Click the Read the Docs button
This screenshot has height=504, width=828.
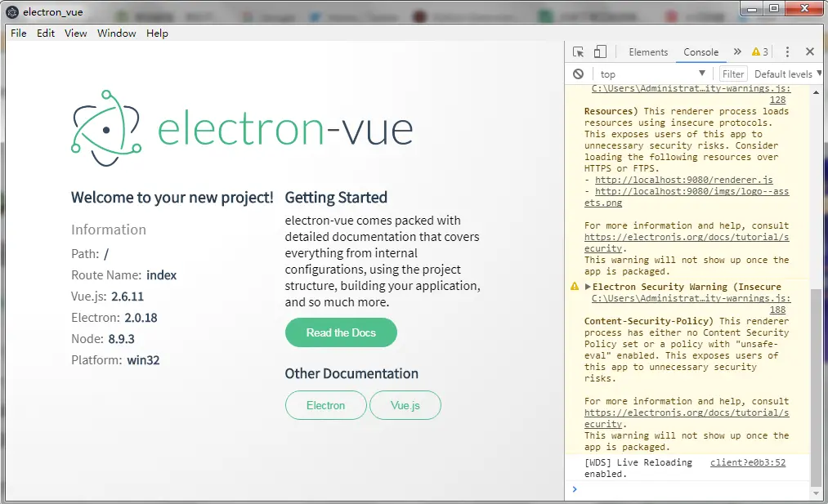tap(341, 332)
